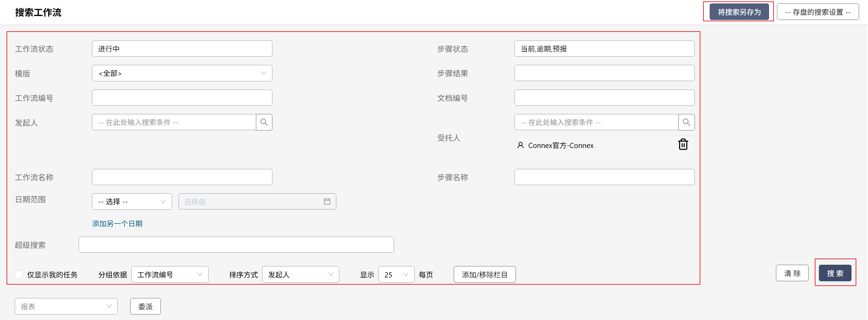Image resolution: width=868 pixels, height=320 pixels.
Task: Open the 报表 dropdown
Action: click(66, 306)
